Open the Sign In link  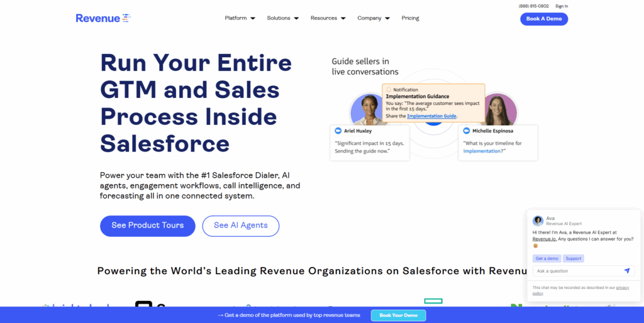(x=562, y=6)
